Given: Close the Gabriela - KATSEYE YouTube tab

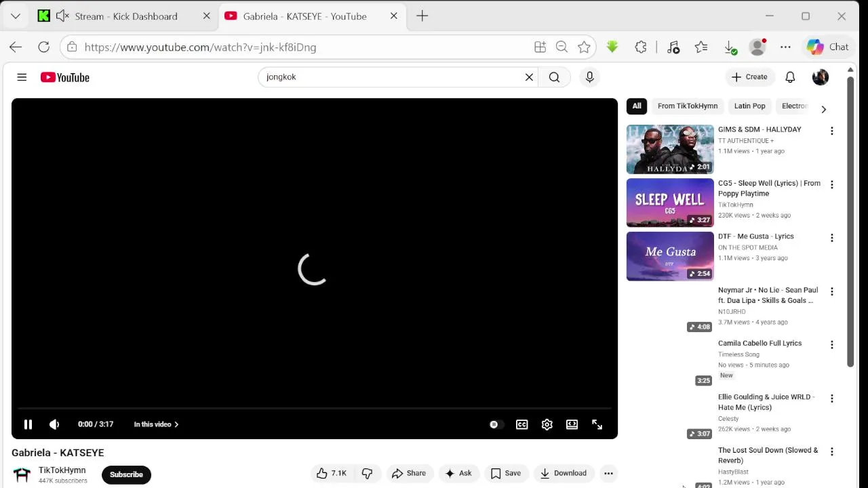Looking at the screenshot, I should [393, 16].
